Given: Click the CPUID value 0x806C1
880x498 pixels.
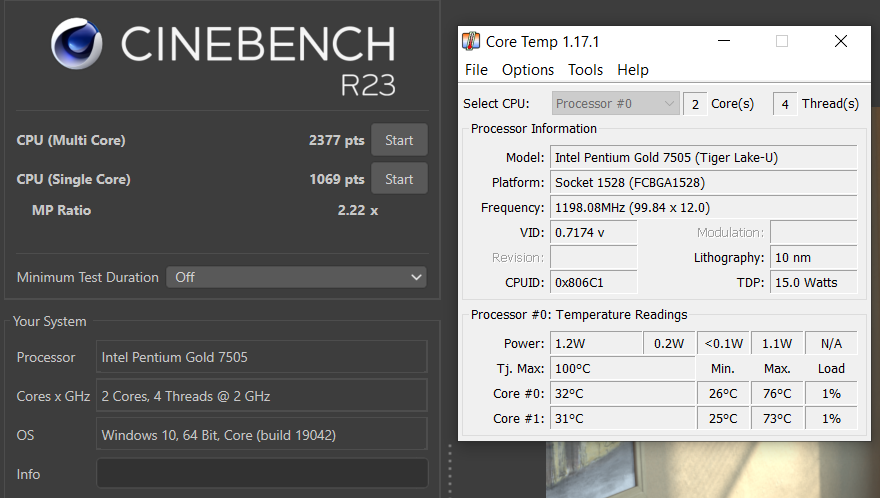Looking at the screenshot, I should [594, 282].
